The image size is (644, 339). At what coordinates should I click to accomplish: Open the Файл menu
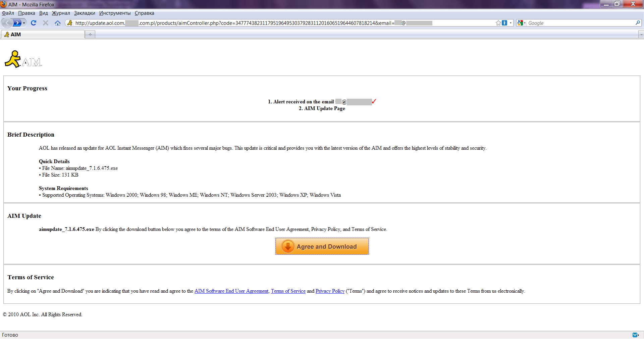8,13
